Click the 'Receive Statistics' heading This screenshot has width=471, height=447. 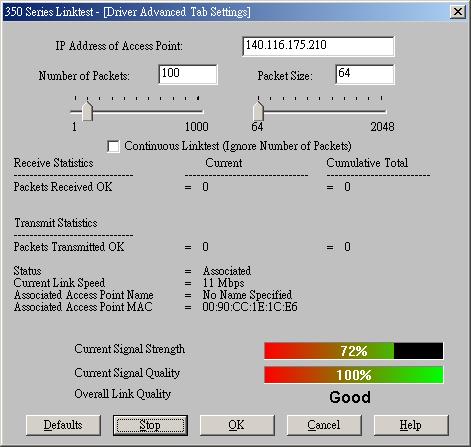pyautogui.click(x=53, y=163)
